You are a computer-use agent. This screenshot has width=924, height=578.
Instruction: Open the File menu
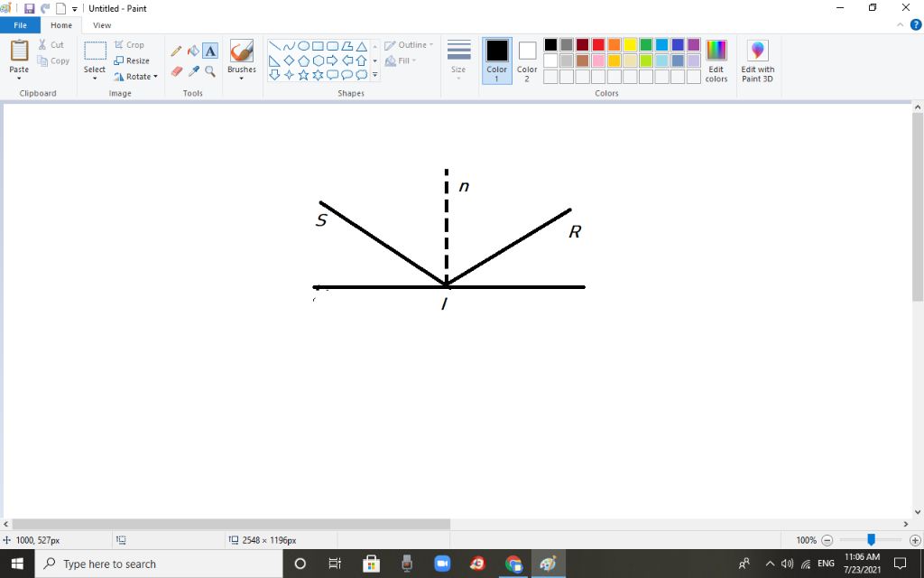coord(20,25)
